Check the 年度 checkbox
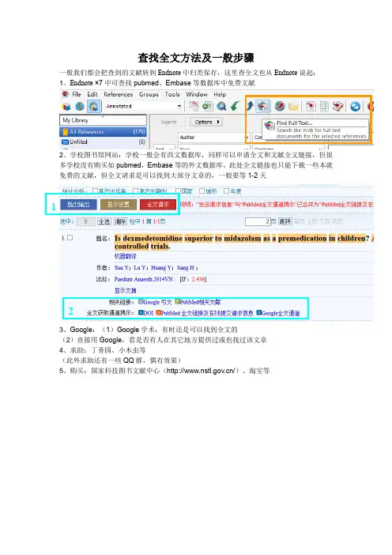 226,191
